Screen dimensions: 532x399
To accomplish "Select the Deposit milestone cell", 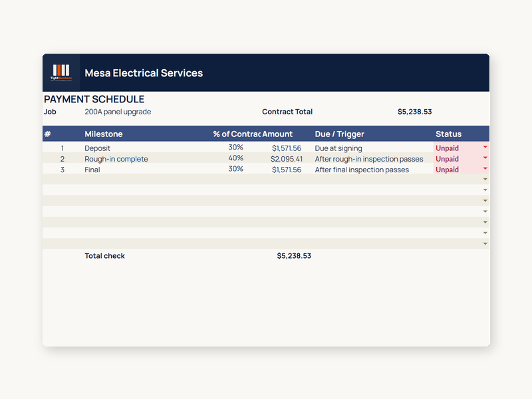I will click(x=97, y=148).
